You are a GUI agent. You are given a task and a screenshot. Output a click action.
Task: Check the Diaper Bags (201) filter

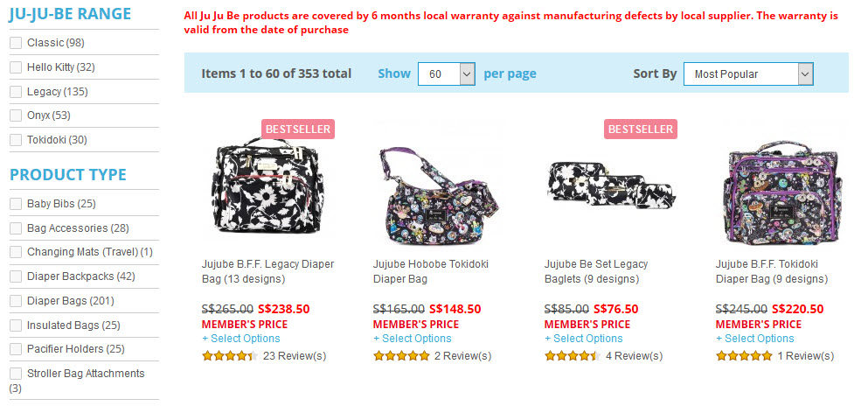tap(16, 301)
